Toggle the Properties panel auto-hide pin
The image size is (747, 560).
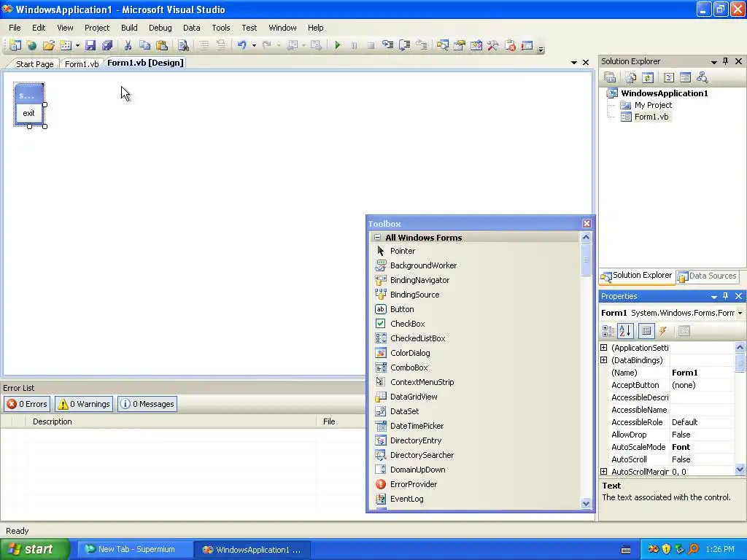point(726,296)
